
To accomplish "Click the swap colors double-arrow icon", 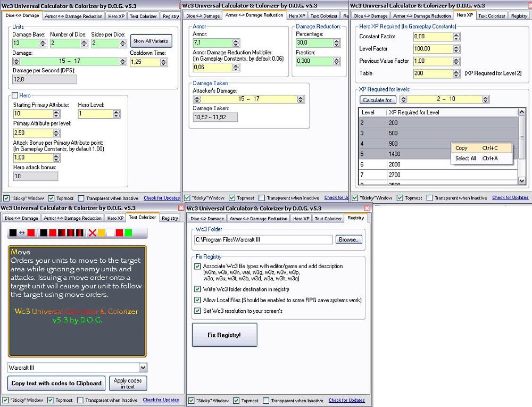I will pyautogui.click(x=22, y=233).
